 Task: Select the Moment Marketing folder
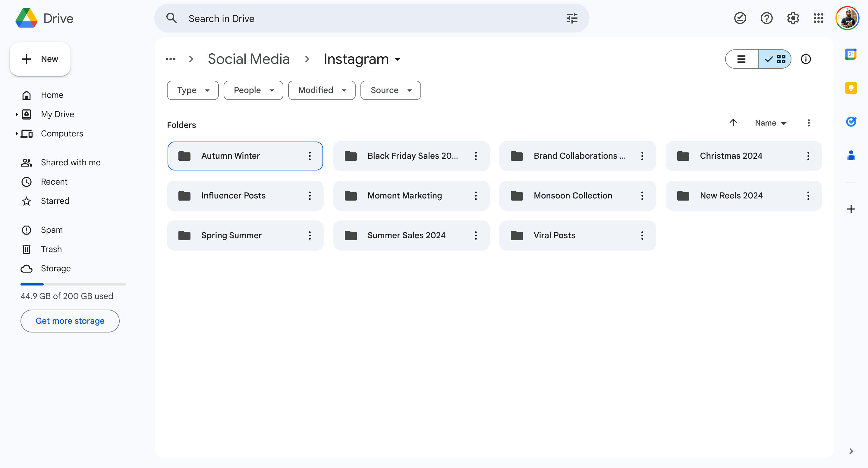(x=411, y=196)
